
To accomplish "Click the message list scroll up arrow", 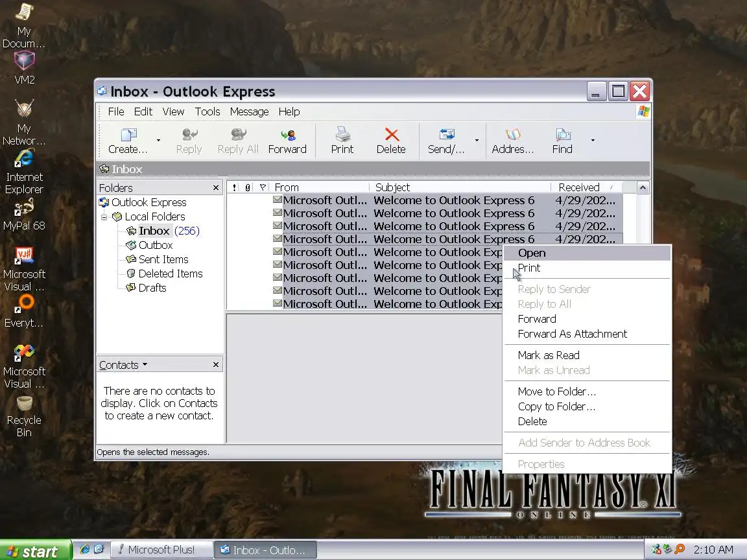I will pyautogui.click(x=643, y=187).
